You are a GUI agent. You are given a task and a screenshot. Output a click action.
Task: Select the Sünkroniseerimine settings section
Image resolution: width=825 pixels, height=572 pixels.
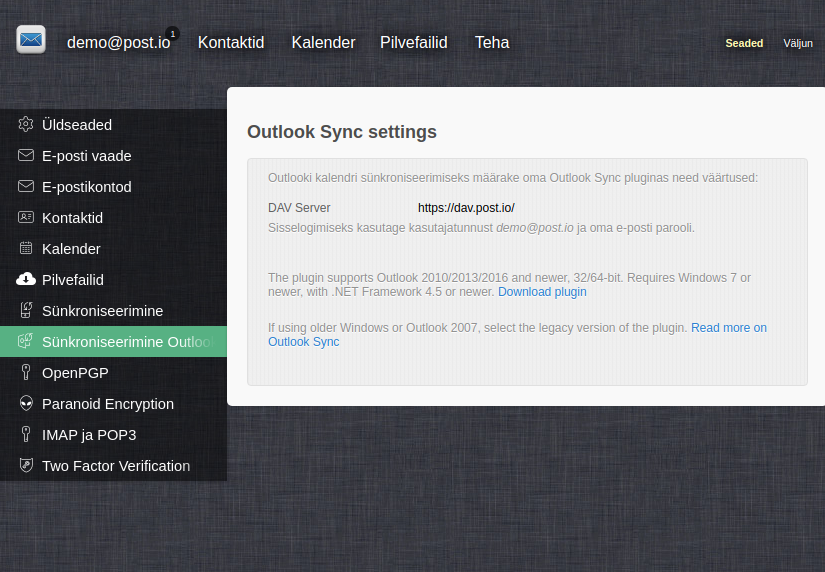point(113,311)
